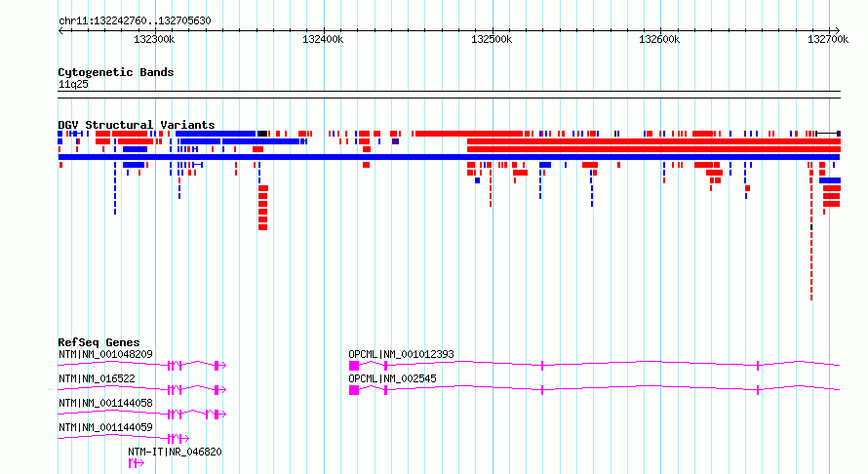Click the 11q25 cytogenetic band bar
This screenshot has height=474, width=868.
click(x=449, y=95)
